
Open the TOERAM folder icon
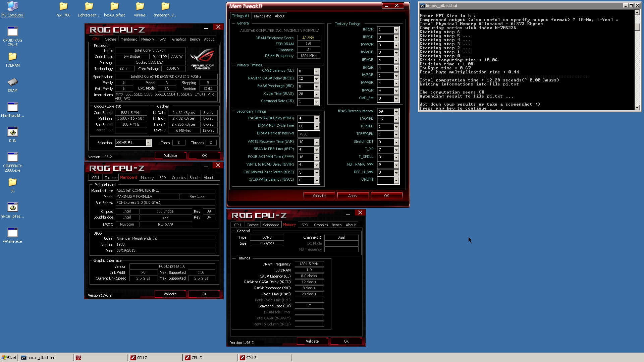click(12, 60)
